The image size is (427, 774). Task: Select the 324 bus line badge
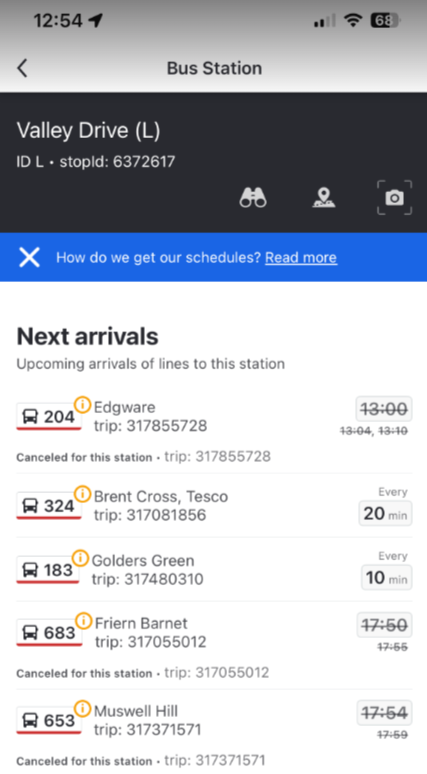click(49, 505)
